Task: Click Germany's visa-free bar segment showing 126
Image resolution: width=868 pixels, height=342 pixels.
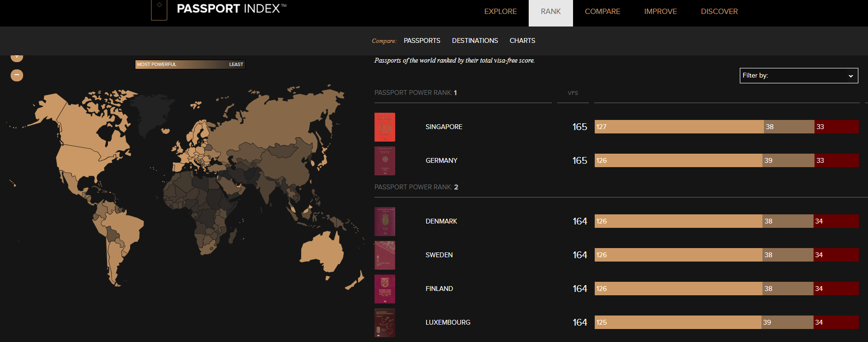Action: point(679,160)
